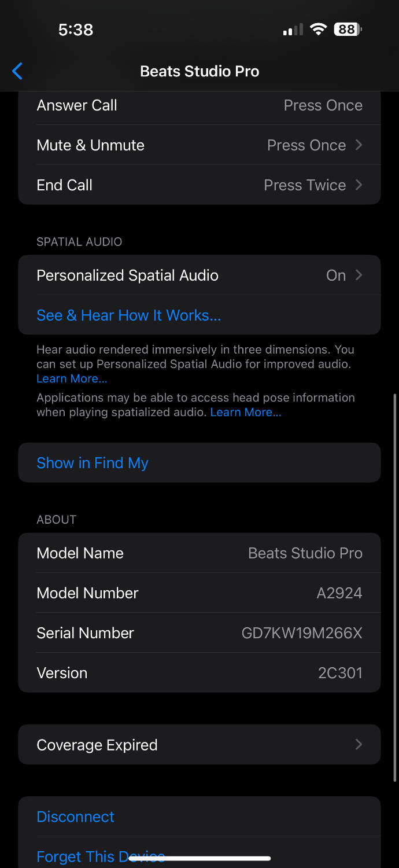The image size is (399, 868).
Task: Open Personalized Spatial Audio settings
Action: [199, 275]
